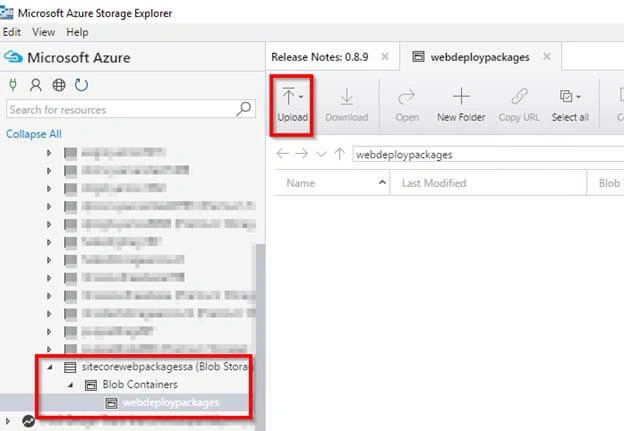
Task: Click the Copy URL button
Action: pyautogui.click(x=519, y=105)
